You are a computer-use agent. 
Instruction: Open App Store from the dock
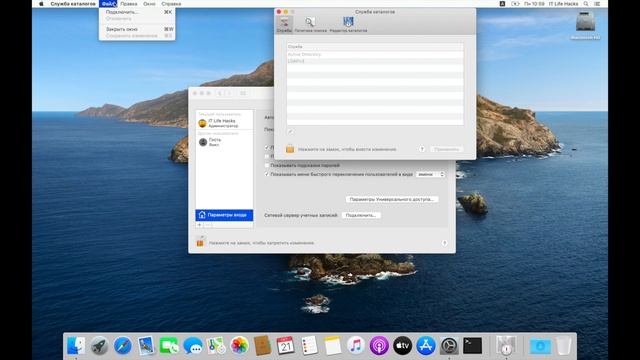click(426, 346)
